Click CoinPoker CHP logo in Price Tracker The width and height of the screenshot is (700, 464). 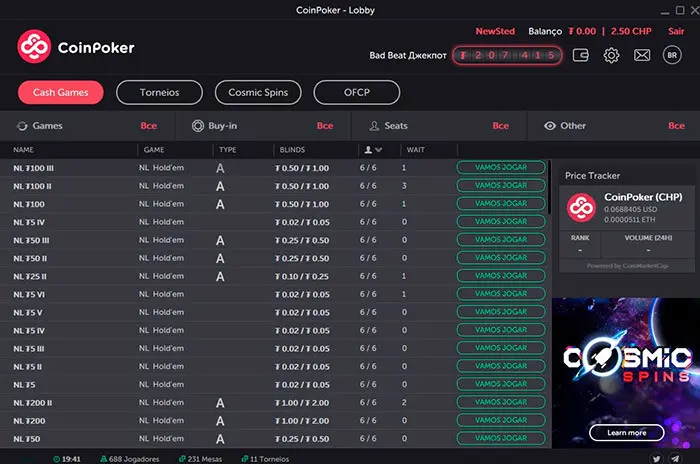click(581, 208)
